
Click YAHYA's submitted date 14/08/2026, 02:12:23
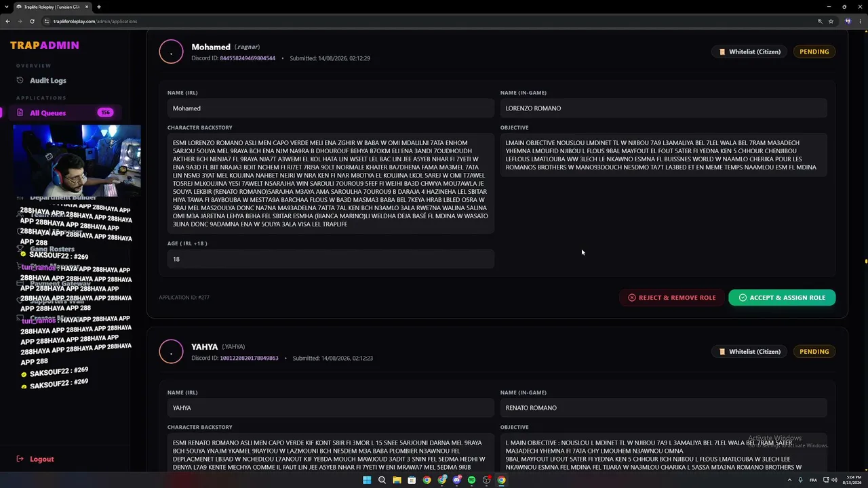(x=333, y=358)
